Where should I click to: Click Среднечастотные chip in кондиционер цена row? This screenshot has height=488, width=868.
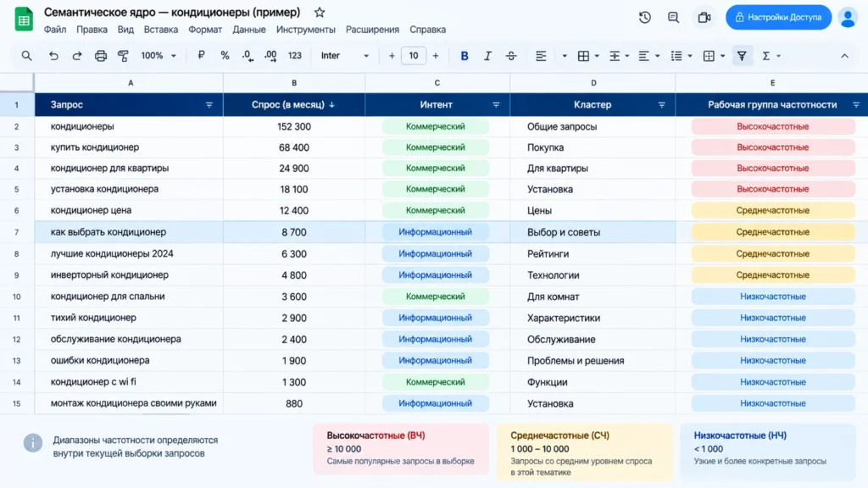tap(773, 210)
